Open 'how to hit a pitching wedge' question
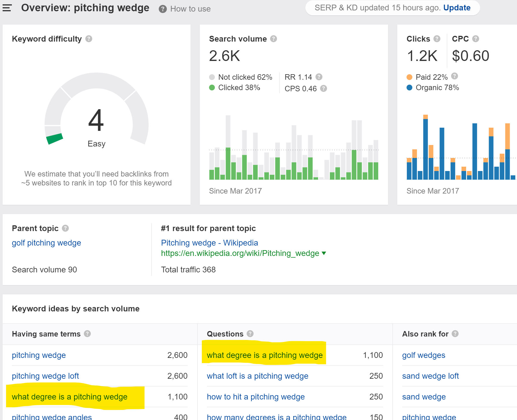 click(x=256, y=397)
